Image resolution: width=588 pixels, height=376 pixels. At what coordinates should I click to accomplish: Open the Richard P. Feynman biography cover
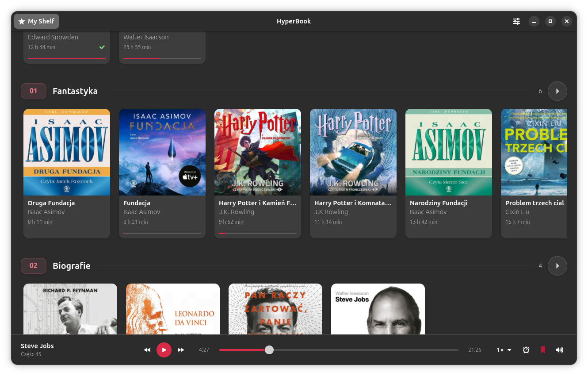pyautogui.click(x=70, y=309)
